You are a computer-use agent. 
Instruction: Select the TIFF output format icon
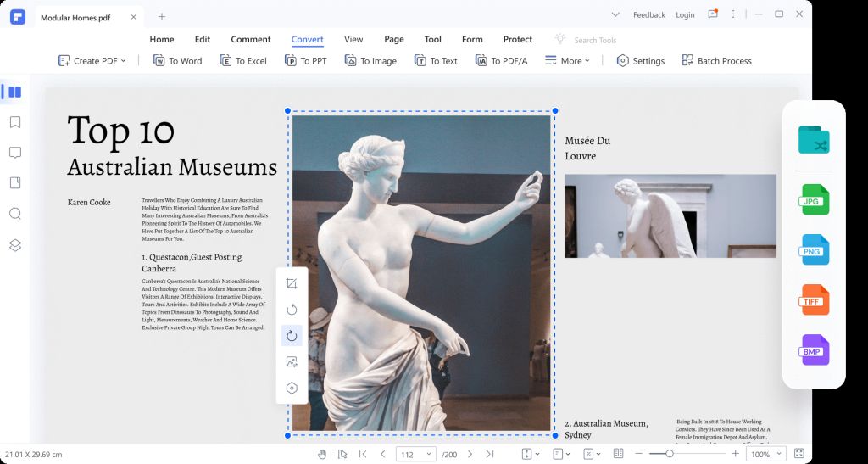[814, 300]
